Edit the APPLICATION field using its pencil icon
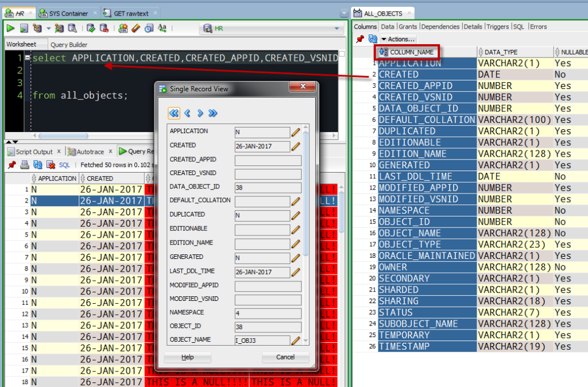588x387 pixels. coord(296,132)
